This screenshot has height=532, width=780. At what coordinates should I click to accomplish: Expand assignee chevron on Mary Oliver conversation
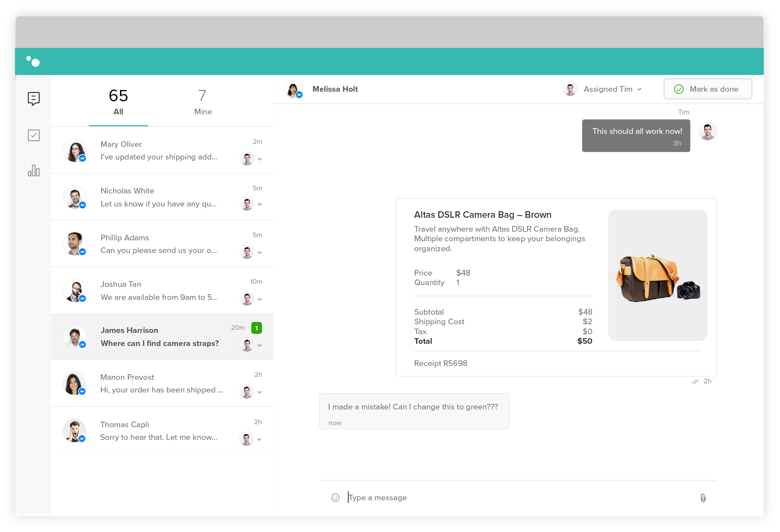pyautogui.click(x=260, y=159)
